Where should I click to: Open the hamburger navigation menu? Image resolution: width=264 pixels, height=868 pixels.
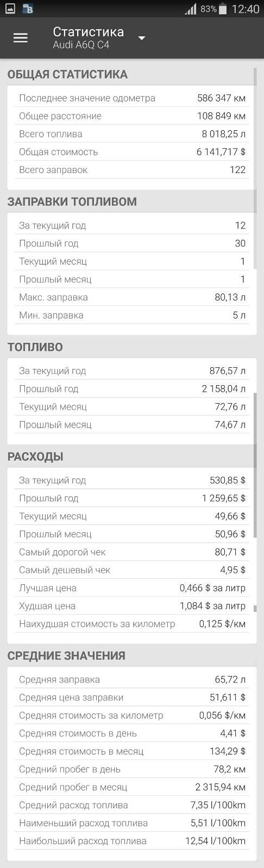point(21,38)
